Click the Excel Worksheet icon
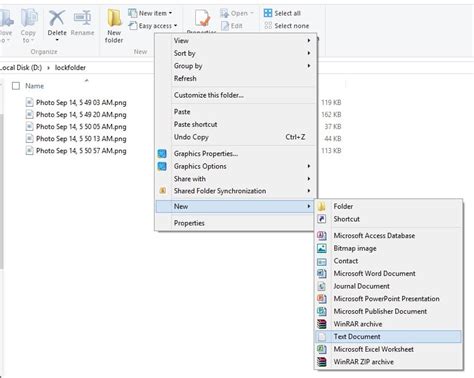 point(322,349)
